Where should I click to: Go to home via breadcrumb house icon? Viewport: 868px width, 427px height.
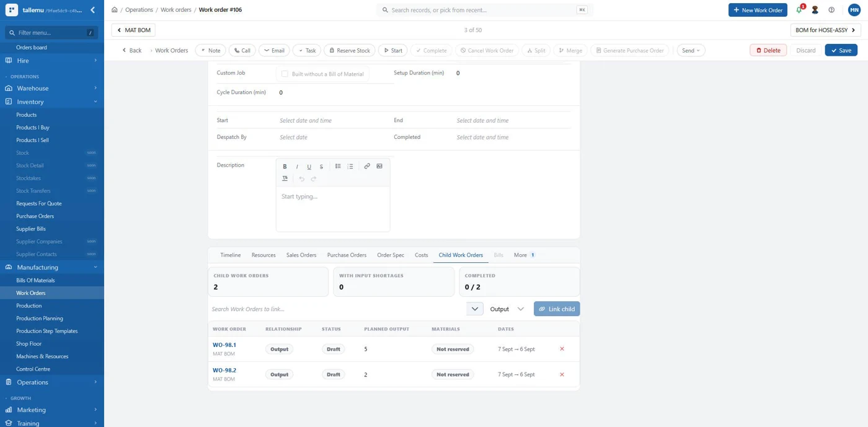click(115, 10)
